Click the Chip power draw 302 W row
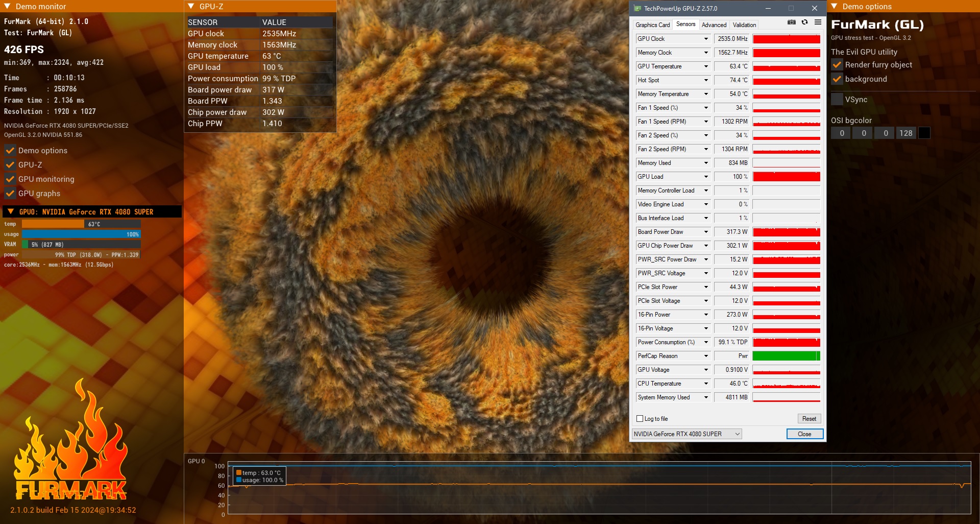 click(260, 112)
